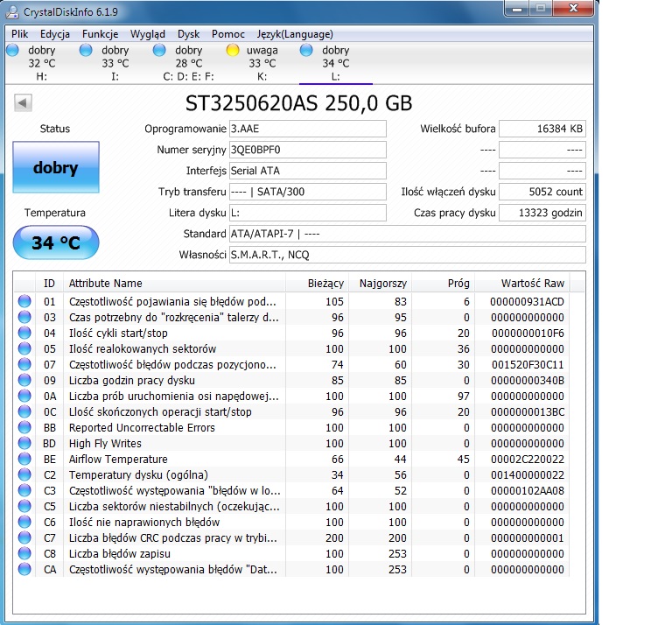Screen dimensions: 672x625
Task: Open the Funkcje menu
Action: click(101, 34)
